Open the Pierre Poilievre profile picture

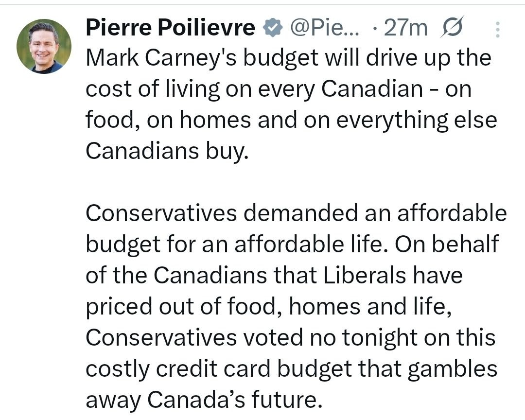point(44,47)
